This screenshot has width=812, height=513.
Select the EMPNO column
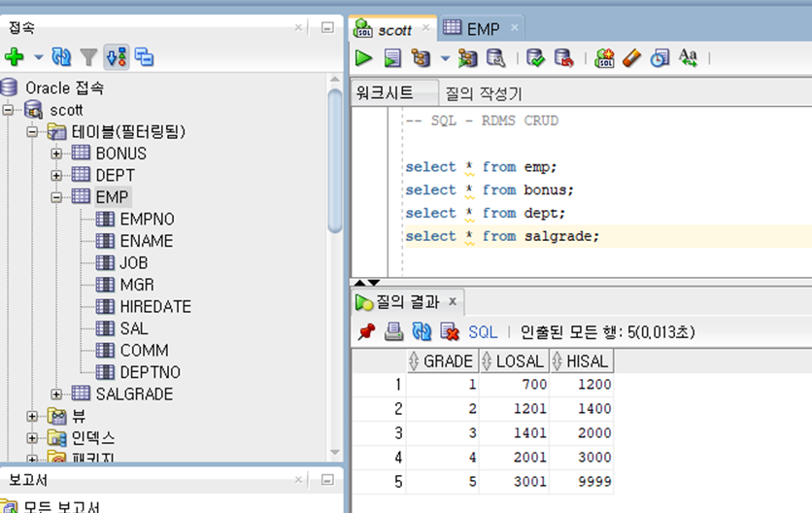pyautogui.click(x=147, y=220)
